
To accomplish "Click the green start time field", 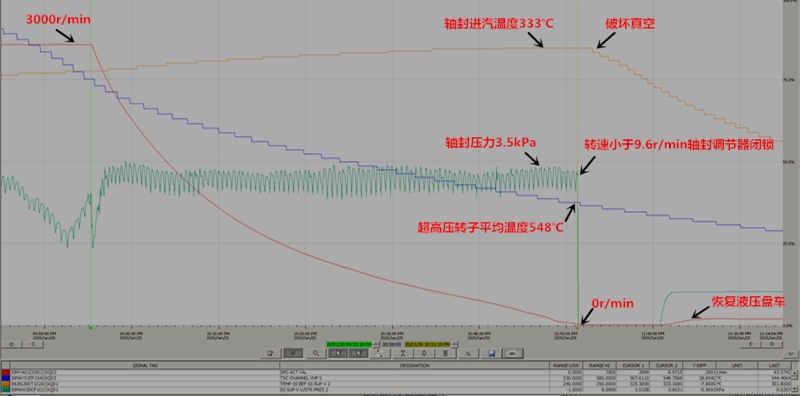I will click(349, 344).
